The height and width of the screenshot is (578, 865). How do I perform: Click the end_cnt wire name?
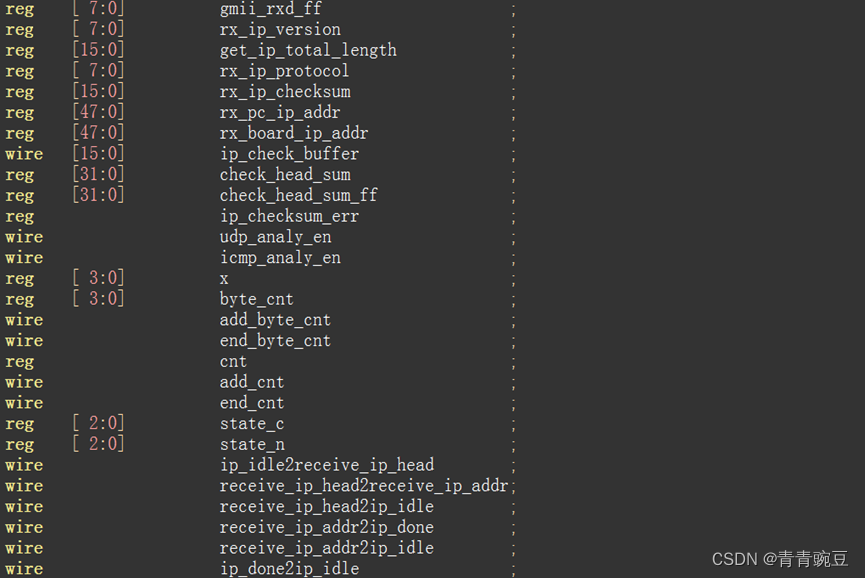point(252,403)
